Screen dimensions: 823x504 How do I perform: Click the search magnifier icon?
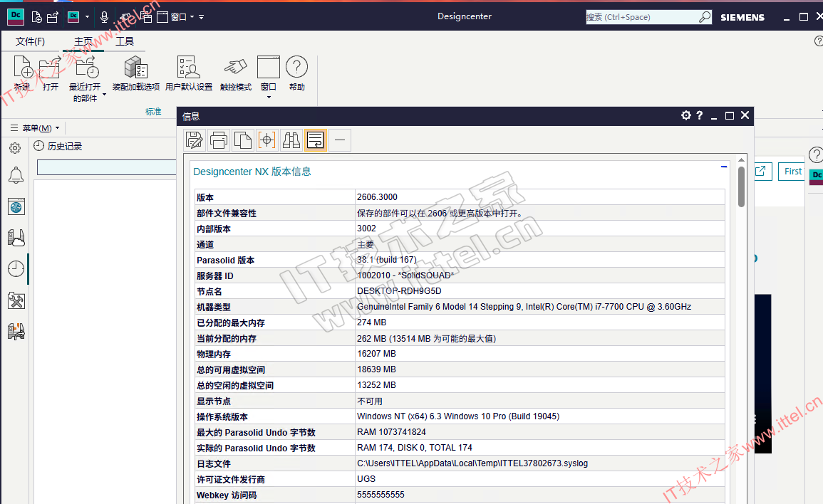[x=705, y=17]
